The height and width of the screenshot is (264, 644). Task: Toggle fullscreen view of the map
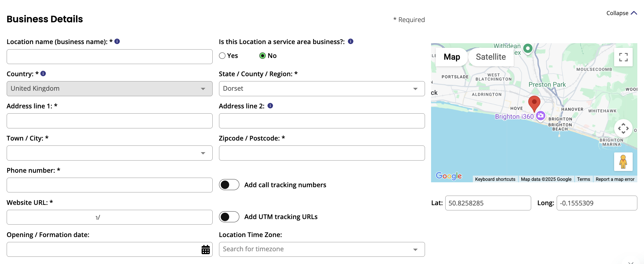tap(623, 57)
